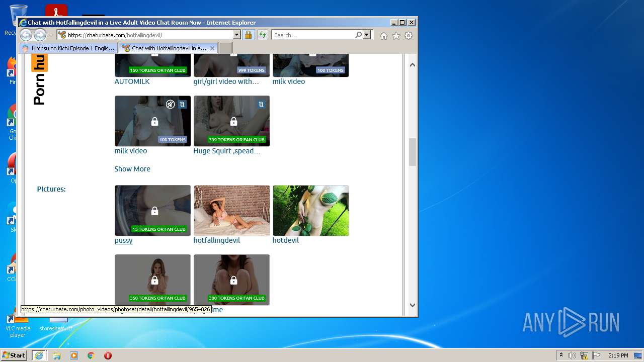Screen dimensions: 644x362
Task: Open the recent pages dropdown arrow
Action: 50,35
